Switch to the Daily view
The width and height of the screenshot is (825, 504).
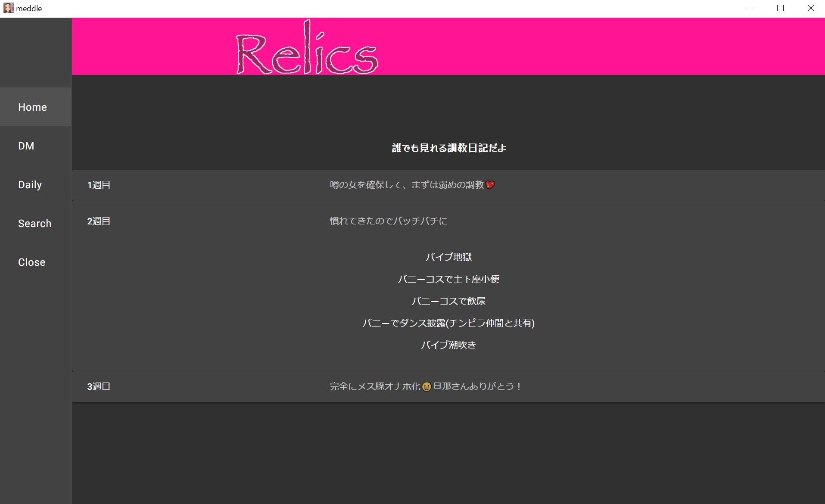pyautogui.click(x=30, y=185)
